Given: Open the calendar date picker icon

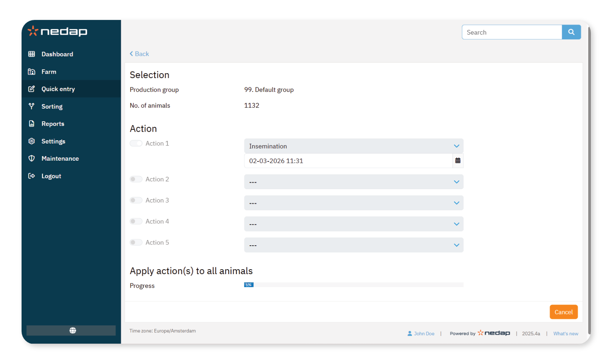Looking at the screenshot, I should pos(458,161).
